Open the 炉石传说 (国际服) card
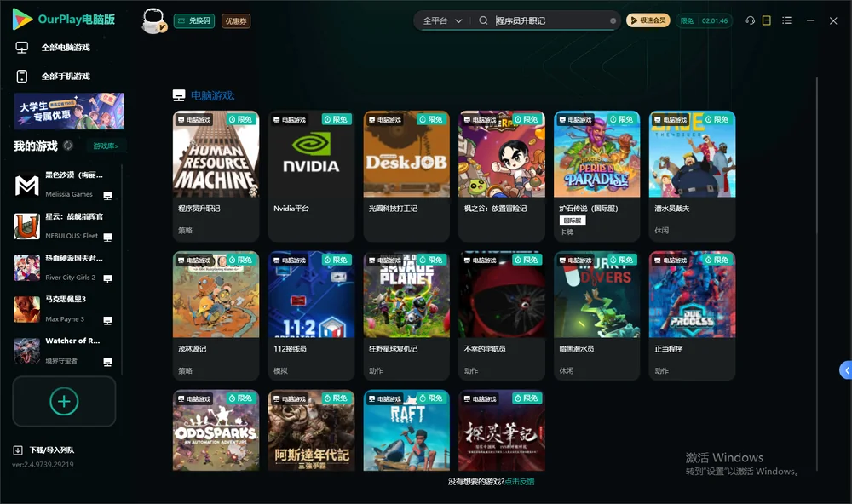The height and width of the screenshot is (504, 852). click(x=596, y=176)
